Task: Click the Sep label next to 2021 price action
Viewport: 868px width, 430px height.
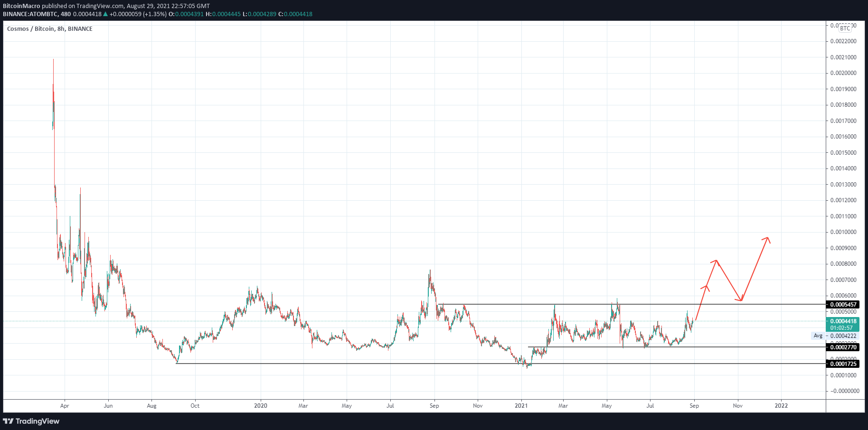Action: [694, 406]
